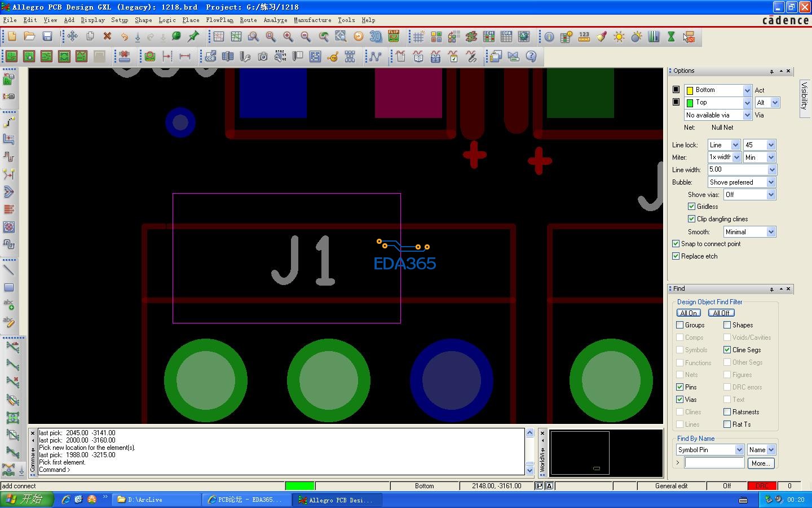Click the Show Measure ruler icon
This screenshot has width=812, height=508.
584,37
